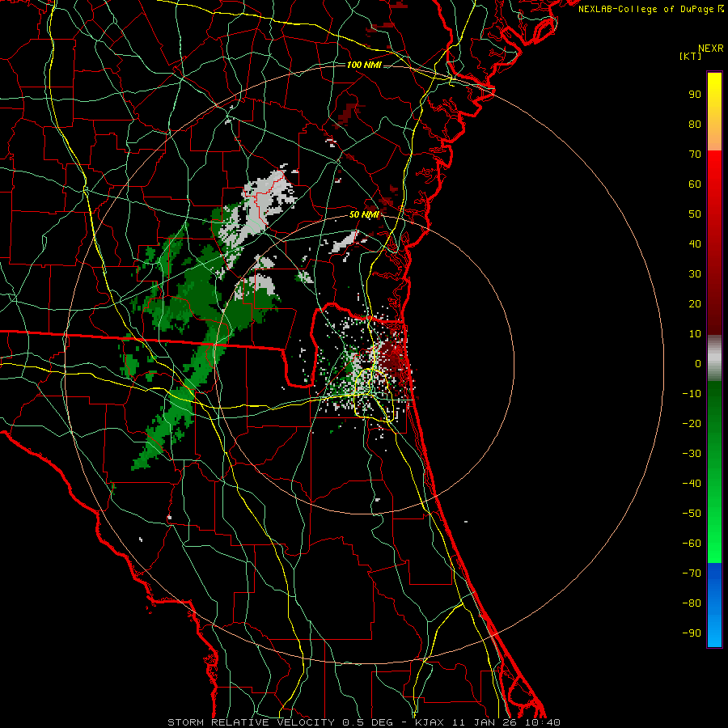Click the positive 80 value on velocity scale
The image size is (728, 728).
(x=695, y=125)
